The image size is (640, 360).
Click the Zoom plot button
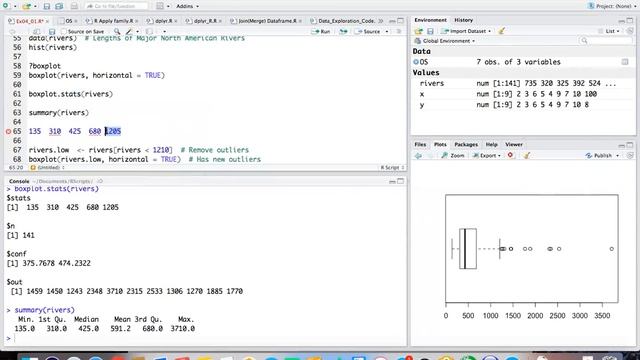coord(453,156)
